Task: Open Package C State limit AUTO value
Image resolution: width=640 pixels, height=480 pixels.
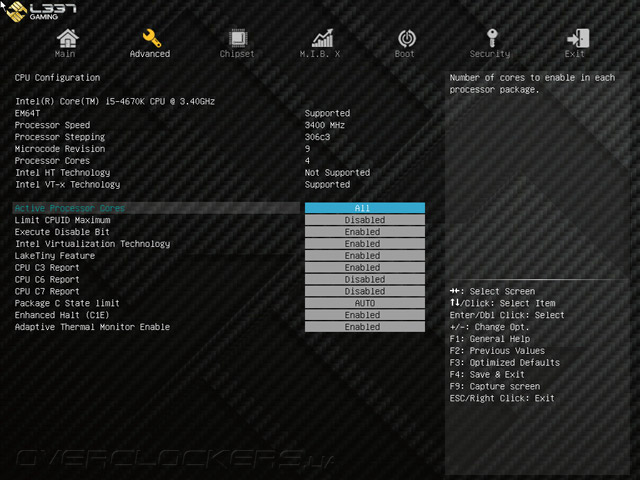Action: coord(365,303)
